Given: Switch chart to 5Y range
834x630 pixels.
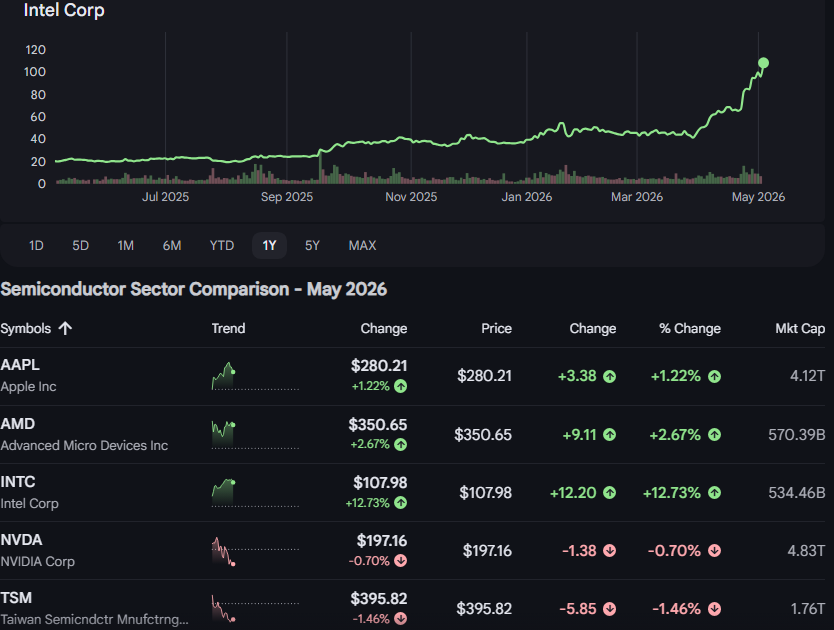Looking at the screenshot, I should coord(312,245).
